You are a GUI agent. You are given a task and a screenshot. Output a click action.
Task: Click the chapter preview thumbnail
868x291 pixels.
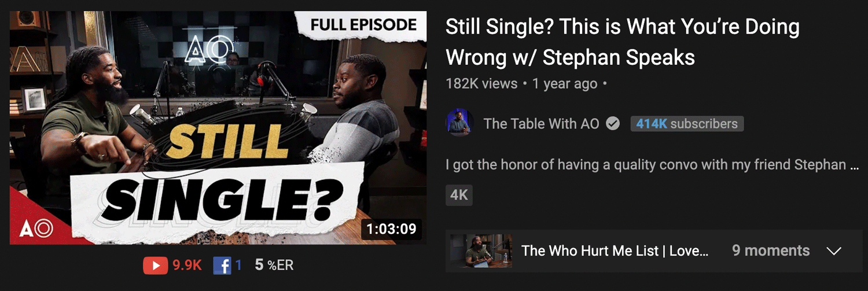481,251
